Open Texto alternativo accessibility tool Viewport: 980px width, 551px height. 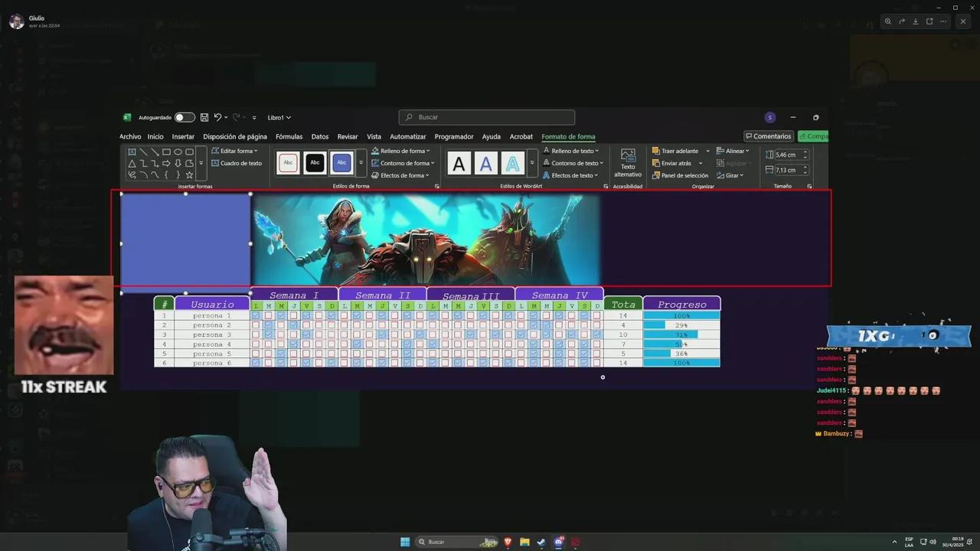[628, 163]
